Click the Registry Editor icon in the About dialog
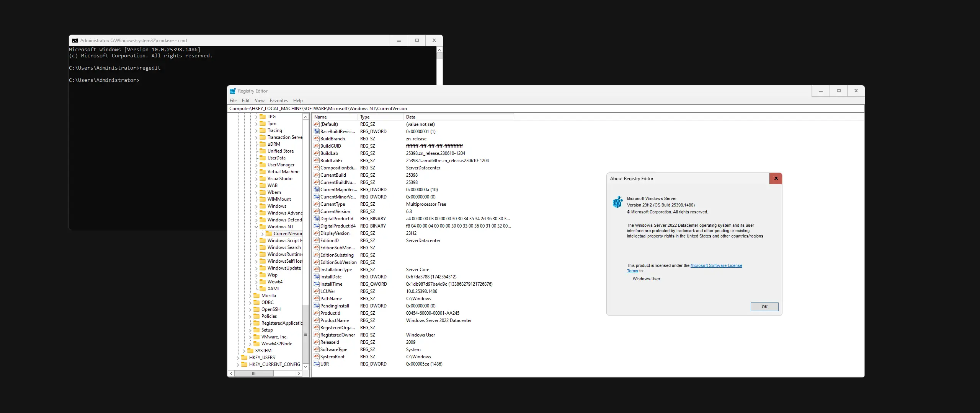Image resolution: width=980 pixels, height=413 pixels. tap(617, 202)
